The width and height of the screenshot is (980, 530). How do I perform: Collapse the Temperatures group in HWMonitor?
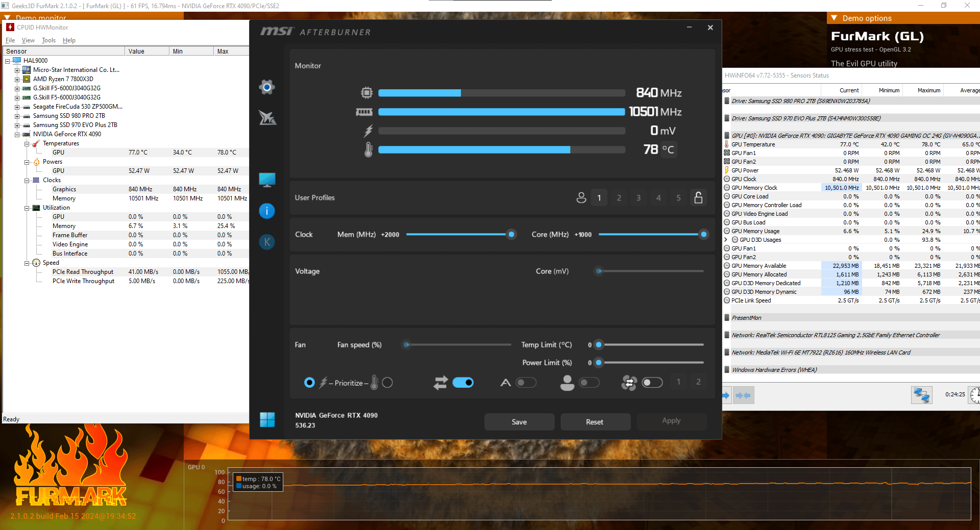[27, 144]
